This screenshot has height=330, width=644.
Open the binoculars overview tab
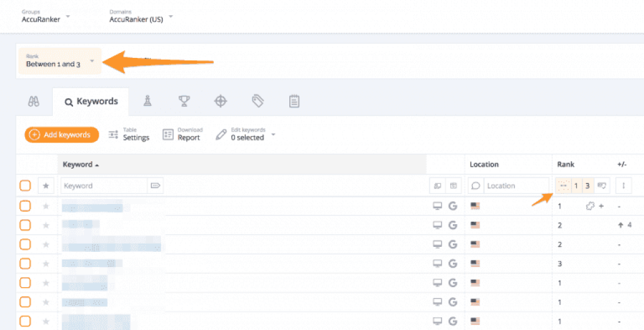point(34,101)
